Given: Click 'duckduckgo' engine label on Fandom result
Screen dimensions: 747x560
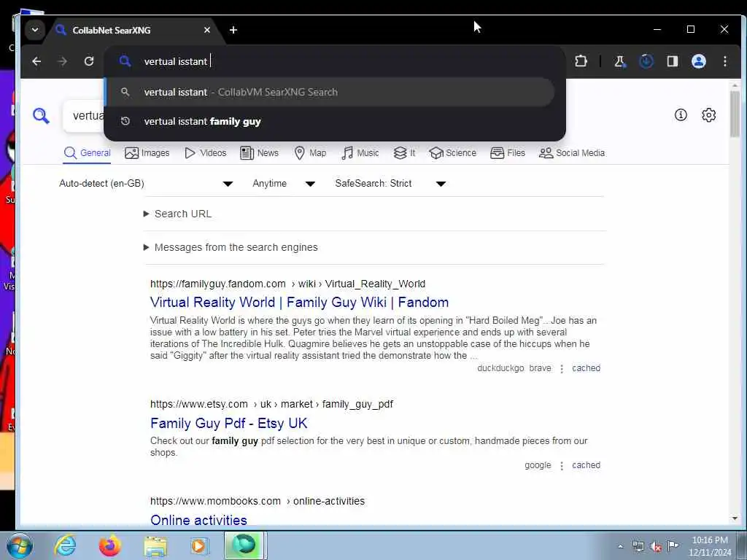Looking at the screenshot, I should point(500,368).
